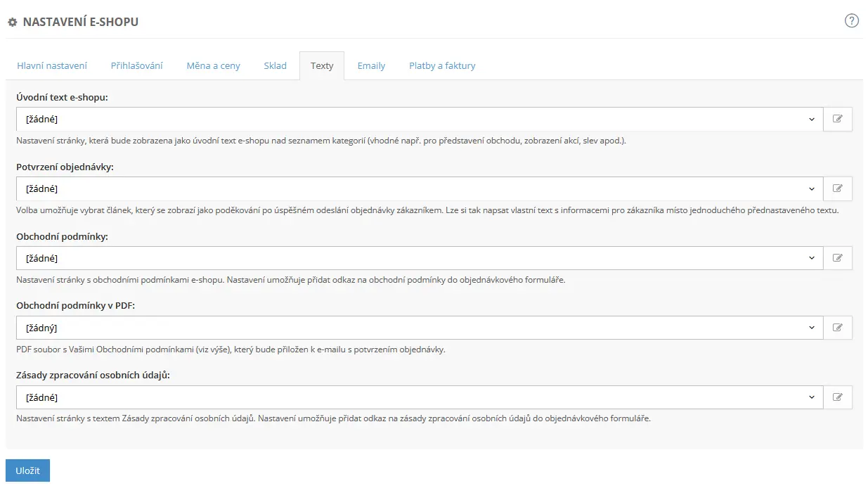Open the Úvodní text e-shopu dropdown
Image resolution: width=868 pixels, height=500 pixels.
(x=420, y=119)
